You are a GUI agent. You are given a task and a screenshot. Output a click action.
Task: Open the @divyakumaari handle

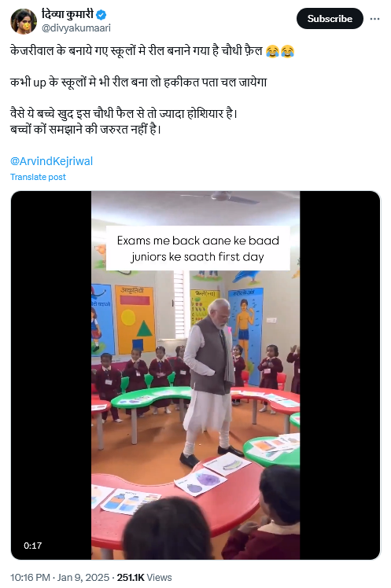pos(76,28)
